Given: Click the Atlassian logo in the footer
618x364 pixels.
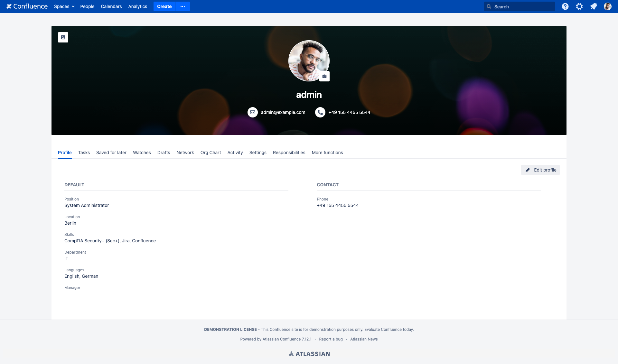Looking at the screenshot, I should 309,353.
